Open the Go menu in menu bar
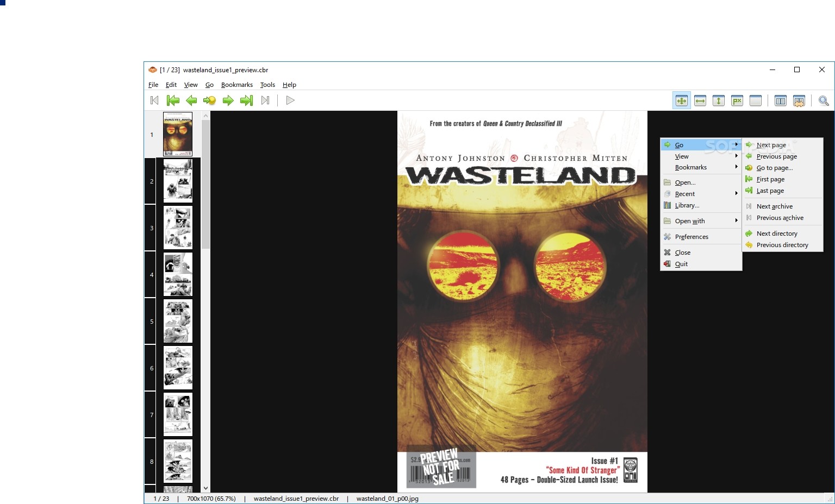 [209, 85]
